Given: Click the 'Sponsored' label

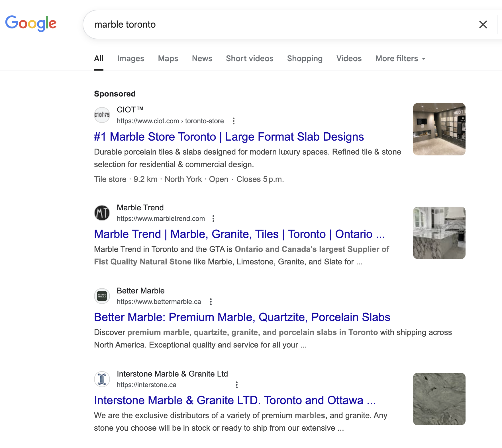Looking at the screenshot, I should click(x=115, y=94).
